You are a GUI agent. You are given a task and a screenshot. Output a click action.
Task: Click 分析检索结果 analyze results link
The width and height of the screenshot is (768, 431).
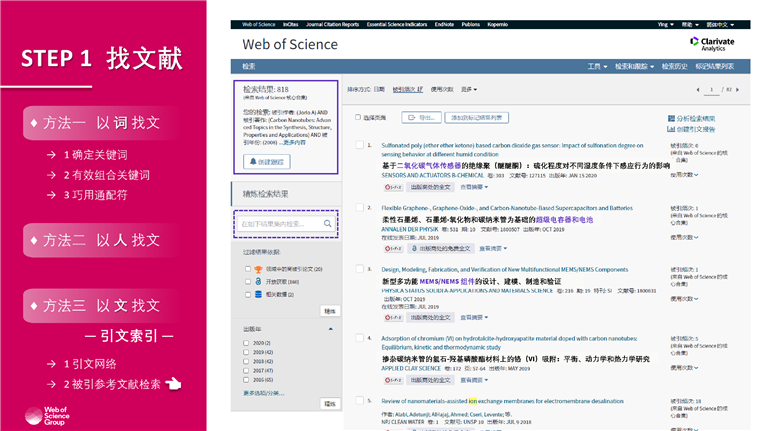tap(696, 119)
